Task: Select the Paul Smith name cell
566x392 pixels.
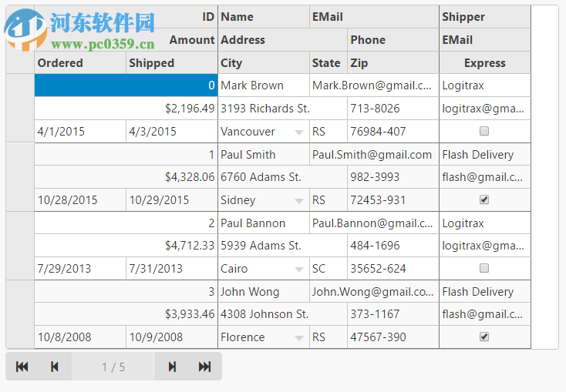Action: tap(264, 154)
